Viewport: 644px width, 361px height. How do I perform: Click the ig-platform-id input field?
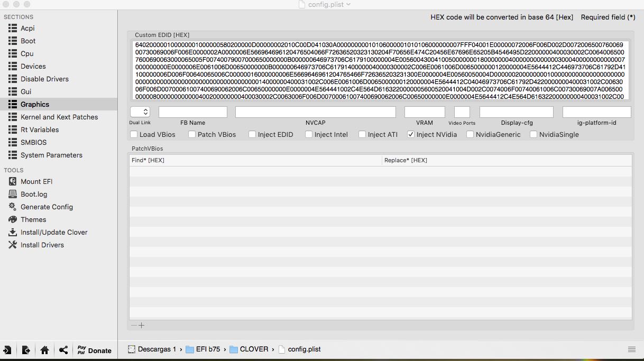pyautogui.click(x=597, y=112)
